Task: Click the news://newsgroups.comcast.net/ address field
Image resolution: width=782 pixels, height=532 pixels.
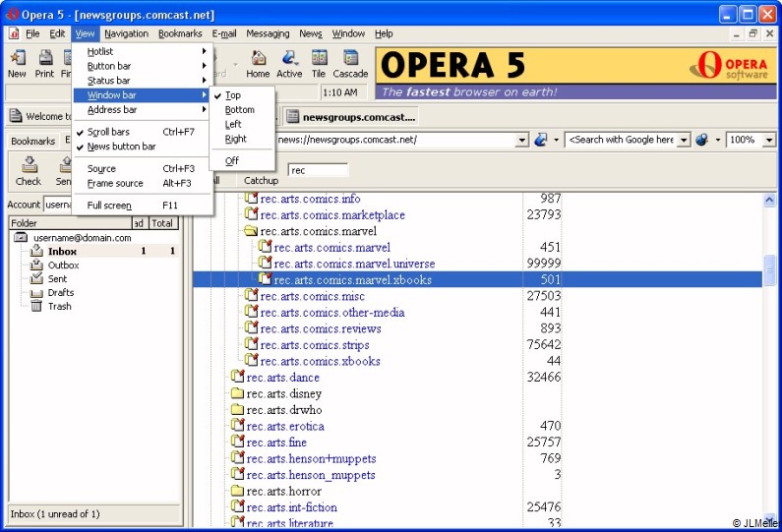Action: pos(396,140)
